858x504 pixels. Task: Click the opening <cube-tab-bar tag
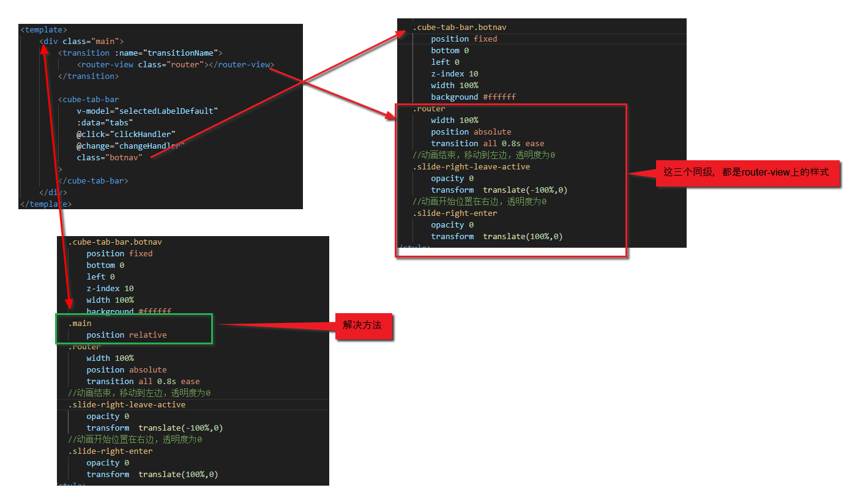pos(88,99)
